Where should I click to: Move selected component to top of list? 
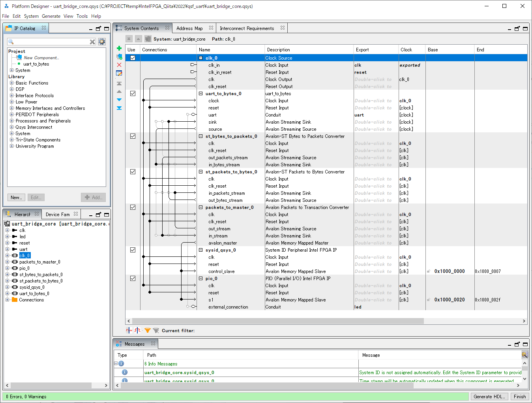(119, 84)
